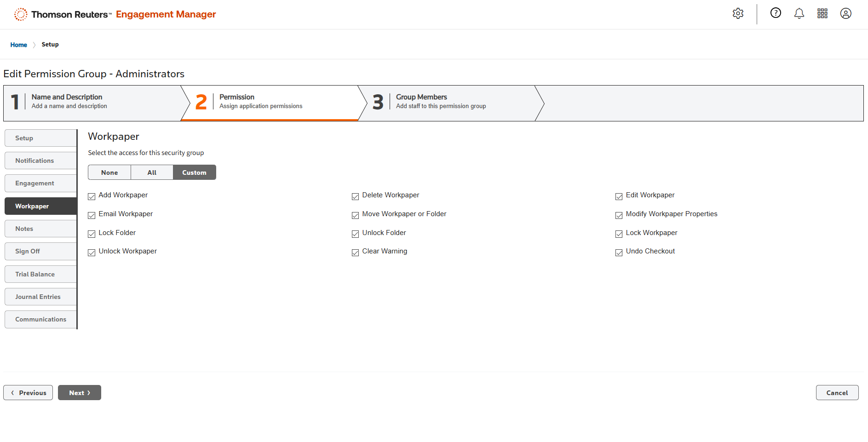Open the help question mark icon
This screenshot has height=442, width=868.
tap(776, 13)
